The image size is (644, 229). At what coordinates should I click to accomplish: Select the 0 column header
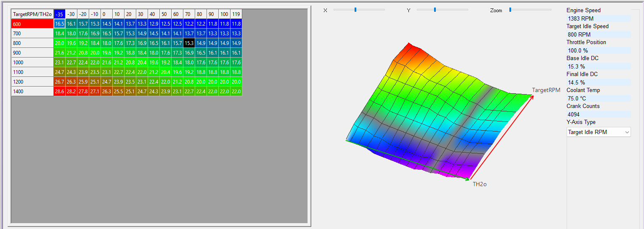(x=106, y=14)
